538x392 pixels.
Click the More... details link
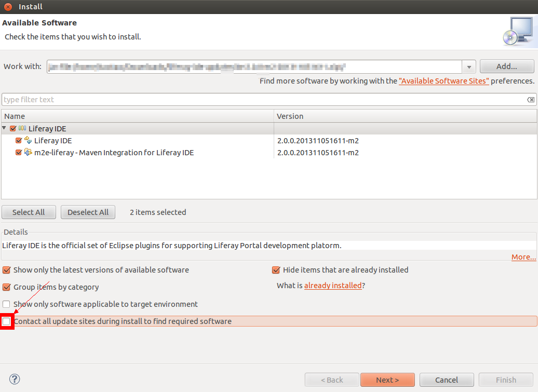[x=523, y=257]
